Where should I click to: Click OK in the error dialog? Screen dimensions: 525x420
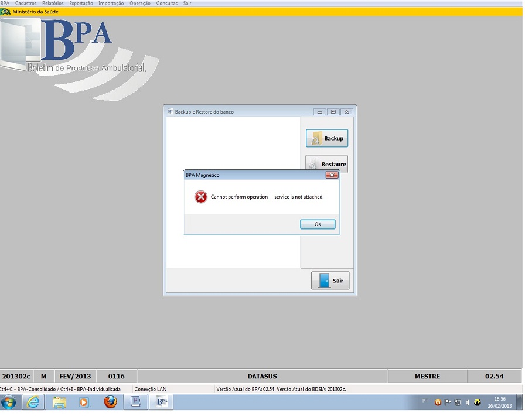coord(318,224)
